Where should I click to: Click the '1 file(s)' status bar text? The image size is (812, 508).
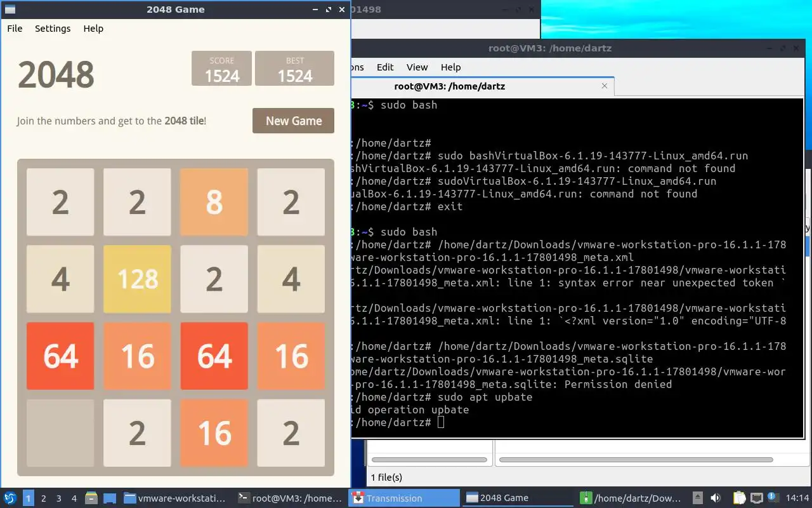click(386, 477)
